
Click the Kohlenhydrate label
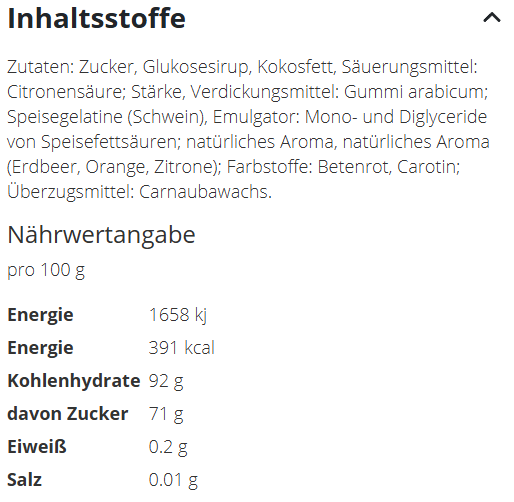point(74,381)
